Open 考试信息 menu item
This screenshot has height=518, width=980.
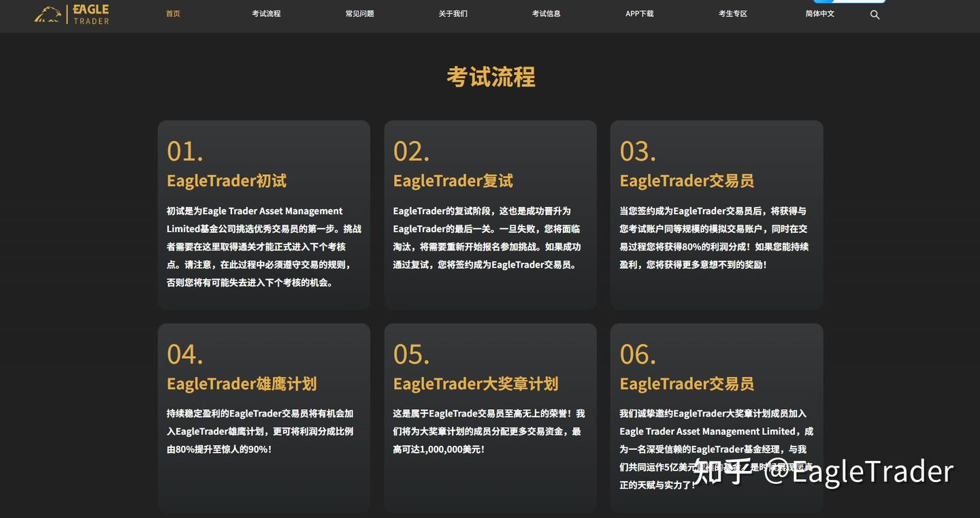coord(546,14)
